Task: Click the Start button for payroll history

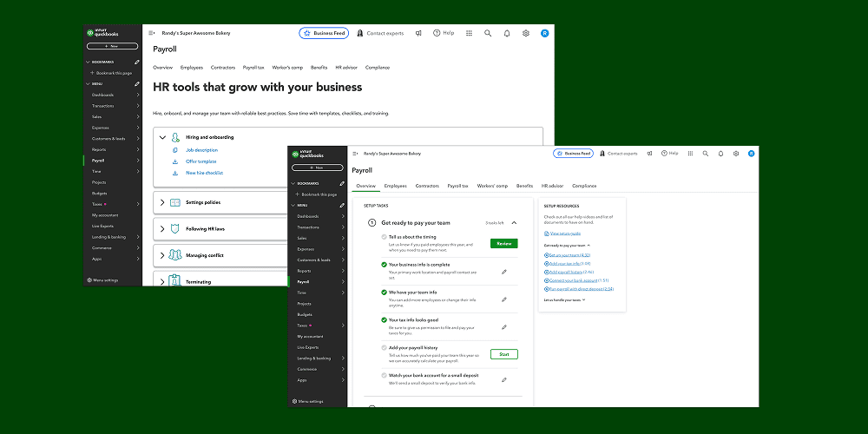Action: point(504,354)
